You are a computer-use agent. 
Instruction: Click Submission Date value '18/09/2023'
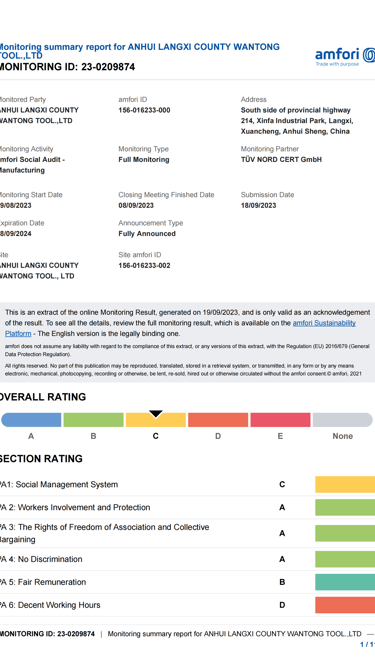click(x=258, y=205)
